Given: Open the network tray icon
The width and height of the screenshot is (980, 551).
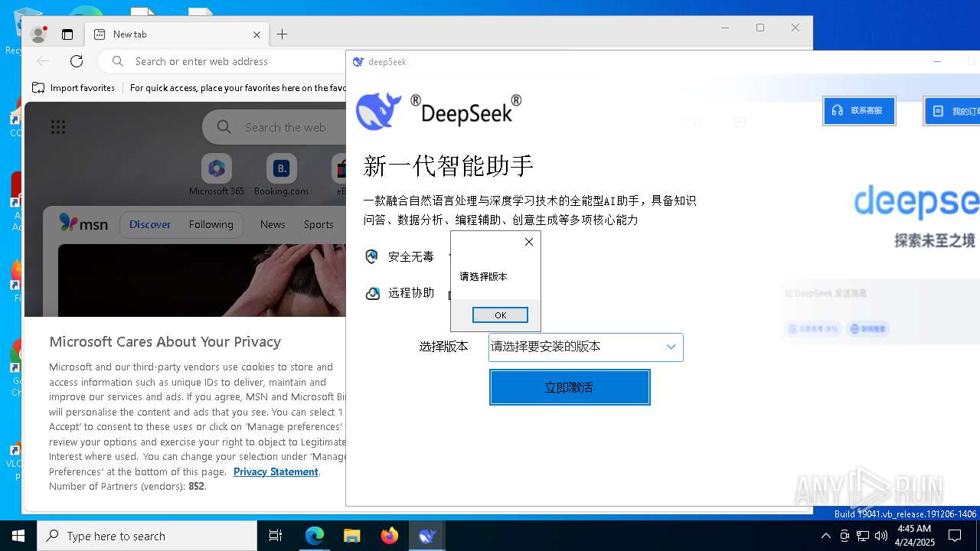Looking at the screenshot, I should [x=863, y=536].
